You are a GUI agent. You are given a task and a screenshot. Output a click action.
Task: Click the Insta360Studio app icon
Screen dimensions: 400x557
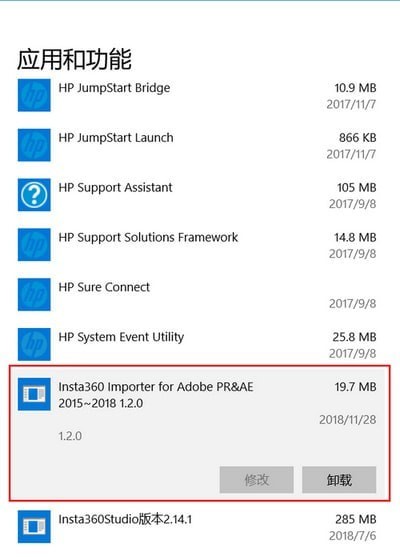[x=34, y=526]
